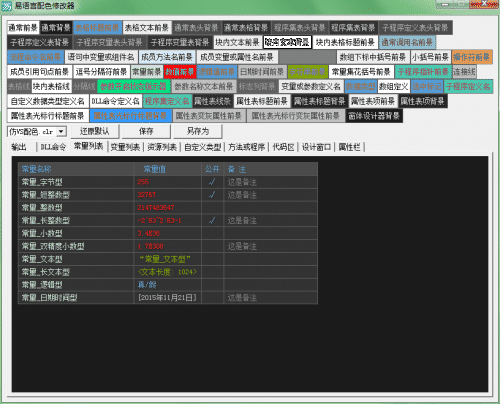
Task: Toggle 公开 checkmark for 常量_长整数型 row
Action: [212, 220]
